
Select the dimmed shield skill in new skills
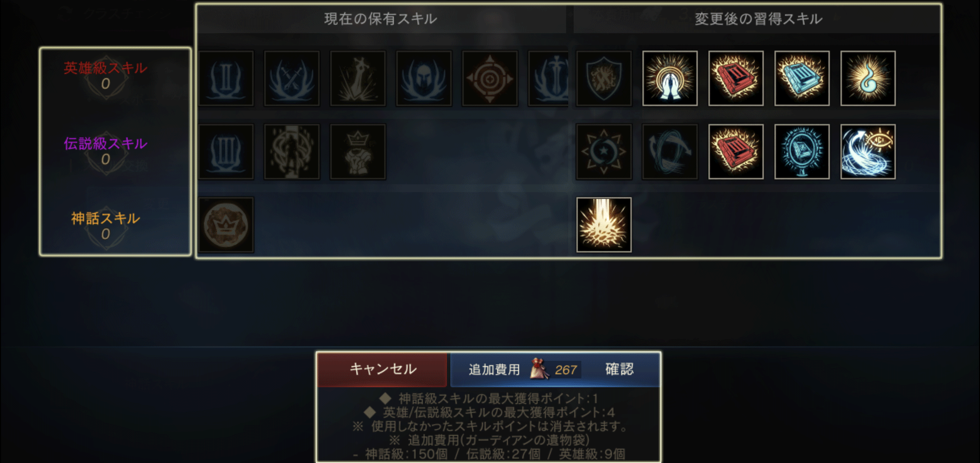pos(603,78)
